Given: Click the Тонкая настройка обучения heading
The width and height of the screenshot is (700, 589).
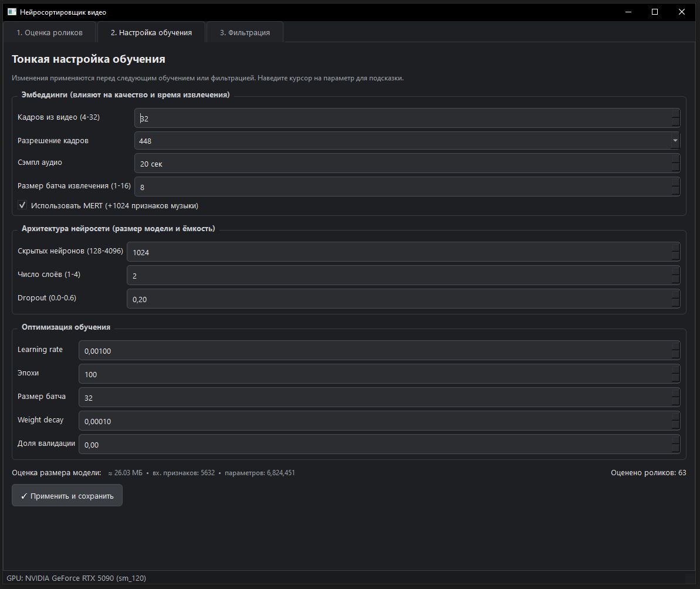Looking at the screenshot, I should (x=89, y=59).
